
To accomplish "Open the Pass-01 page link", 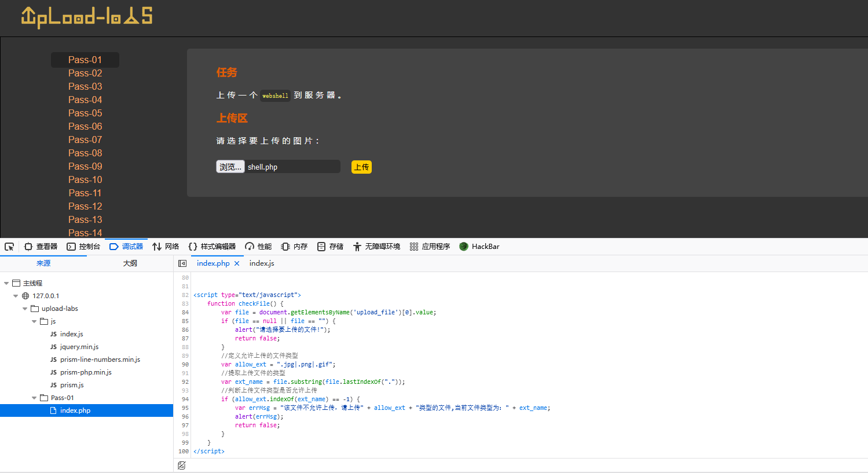I will 85,60.
